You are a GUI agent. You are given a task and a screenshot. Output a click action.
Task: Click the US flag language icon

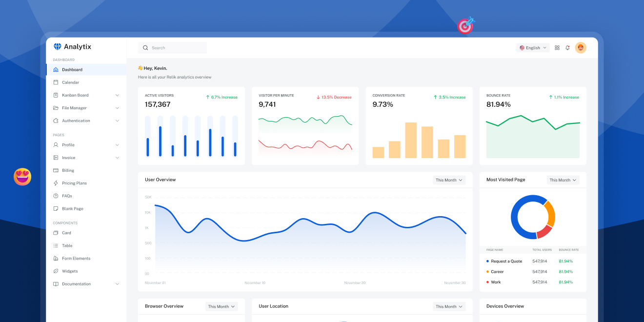(x=522, y=48)
